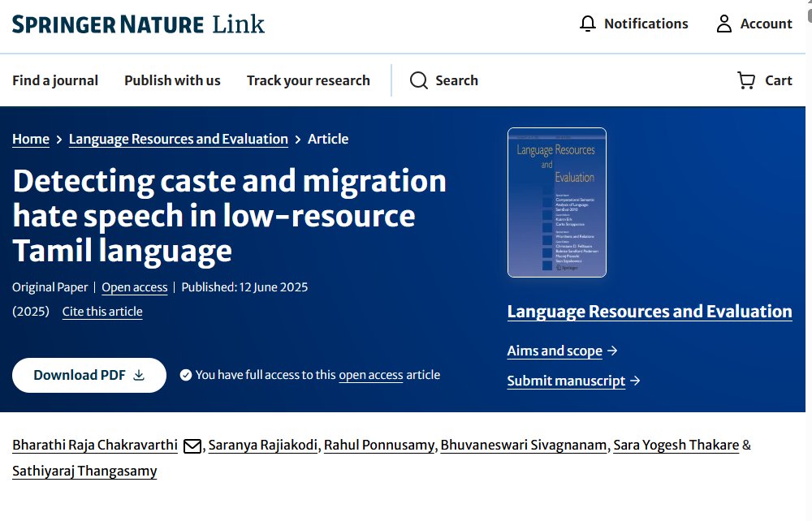Select Publish with us
The image size is (812, 521).
point(171,80)
